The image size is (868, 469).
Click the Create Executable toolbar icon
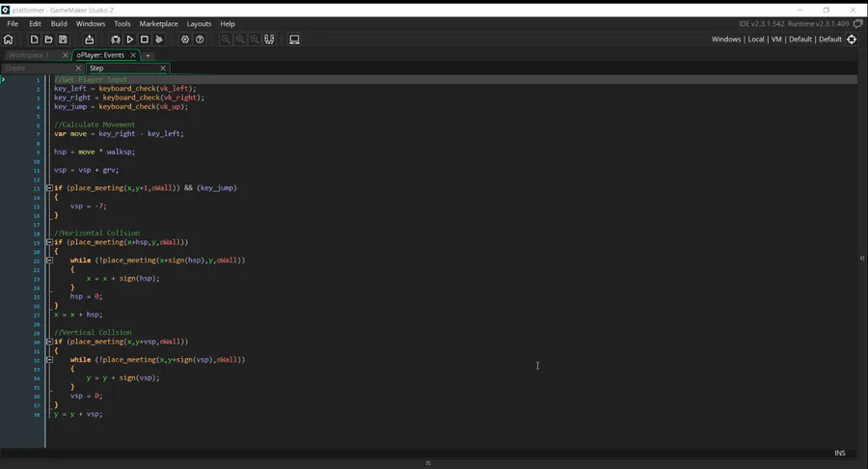coord(89,40)
